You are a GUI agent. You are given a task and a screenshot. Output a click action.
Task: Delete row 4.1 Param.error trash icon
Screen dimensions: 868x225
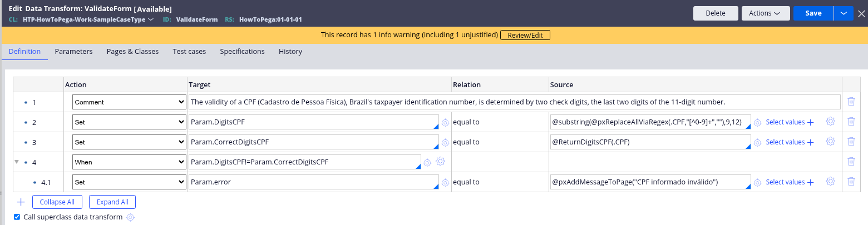pyautogui.click(x=851, y=182)
